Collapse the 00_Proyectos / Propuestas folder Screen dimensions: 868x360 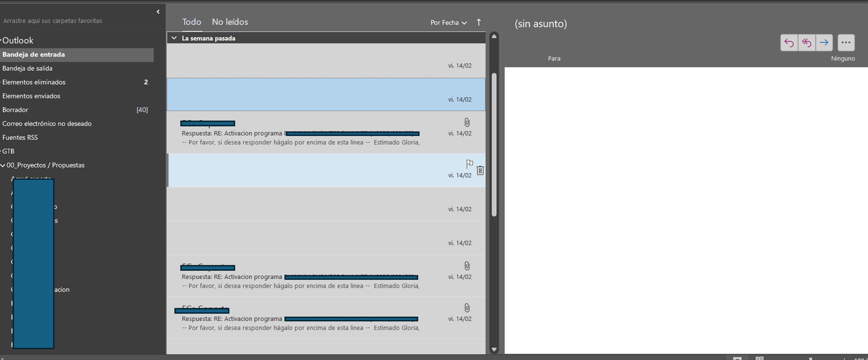pyautogui.click(x=3, y=165)
